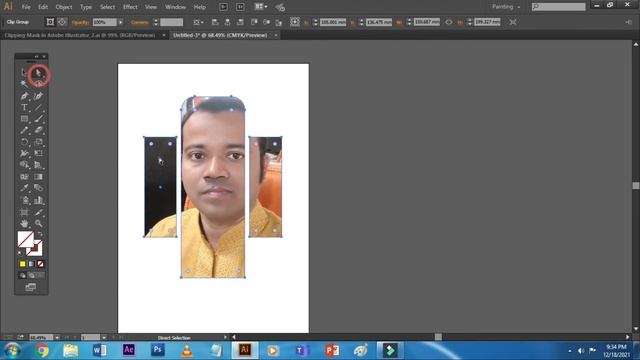The width and height of the screenshot is (640, 360).
Task: Open the File menu
Action: point(26,7)
